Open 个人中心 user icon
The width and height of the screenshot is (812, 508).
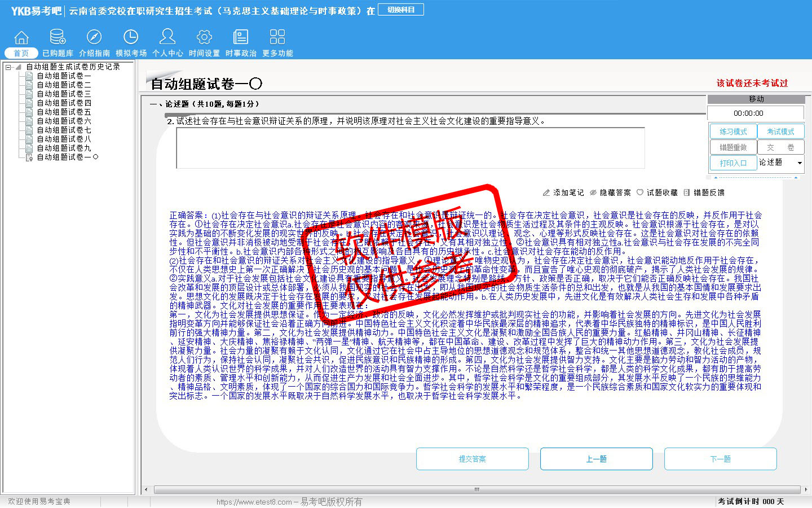tap(167, 38)
